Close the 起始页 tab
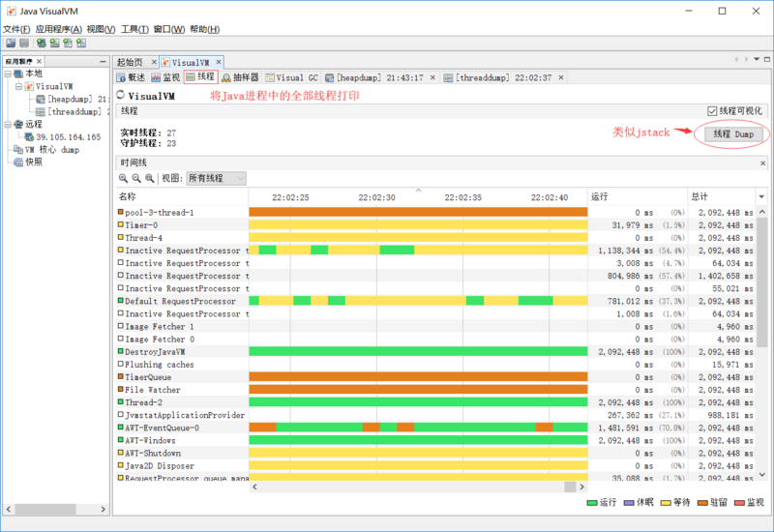 click(x=154, y=62)
